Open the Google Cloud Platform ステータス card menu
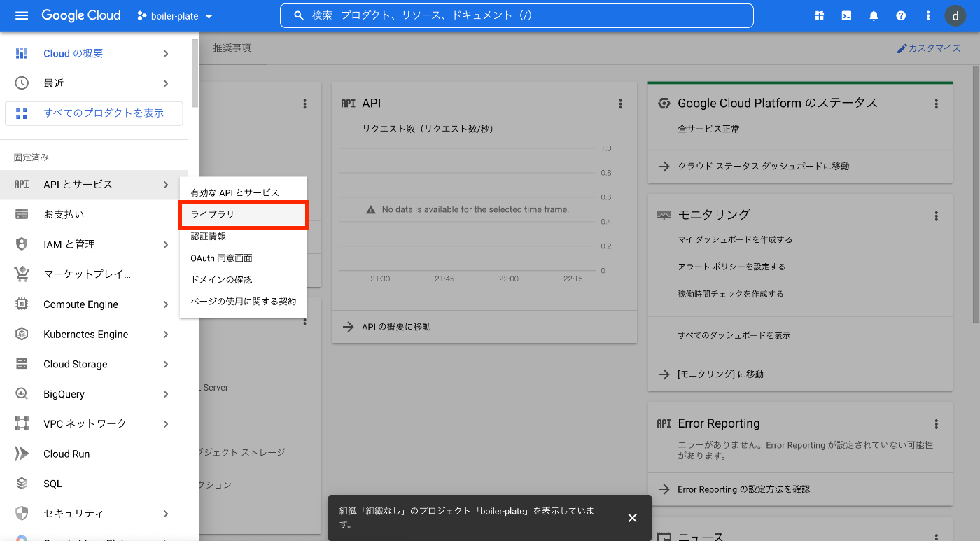This screenshot has height=541, width=980. pos(937,103)
